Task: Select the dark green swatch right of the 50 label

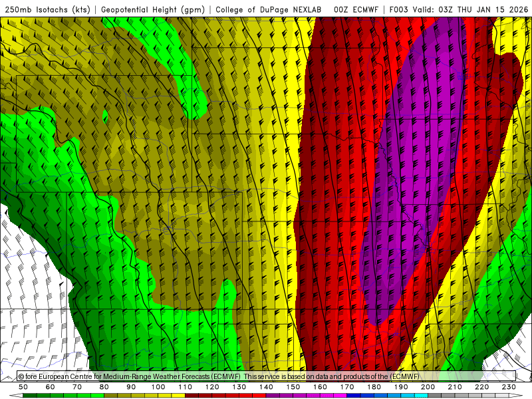Action: [x=30, y=396]
